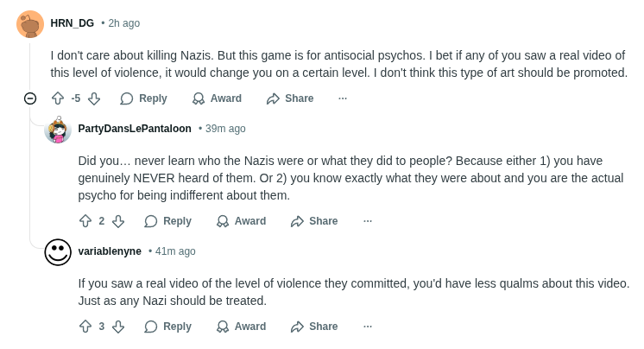
Task: Give an Award to HRN_DG's comment
Action: tap(217, 98)
